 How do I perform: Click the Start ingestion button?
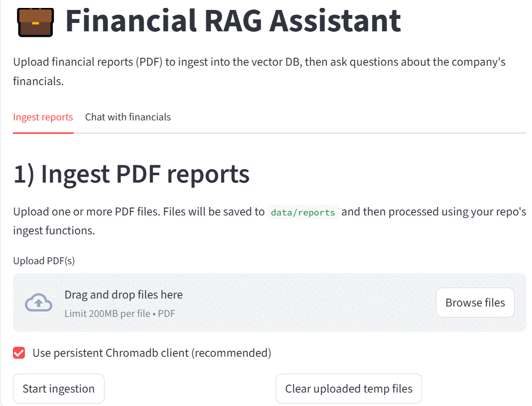[59, 389]
